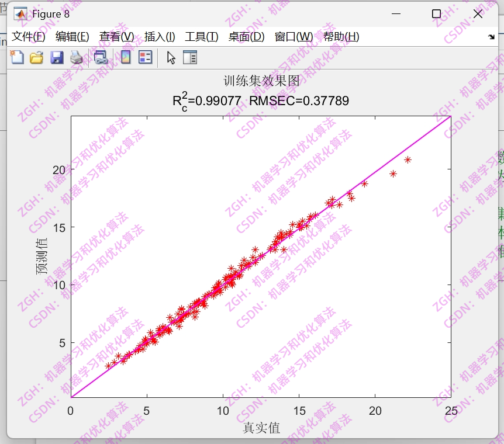504x444 pixels.
Task: Click the MATLAB figure icon in title bar
Action: 22,13
